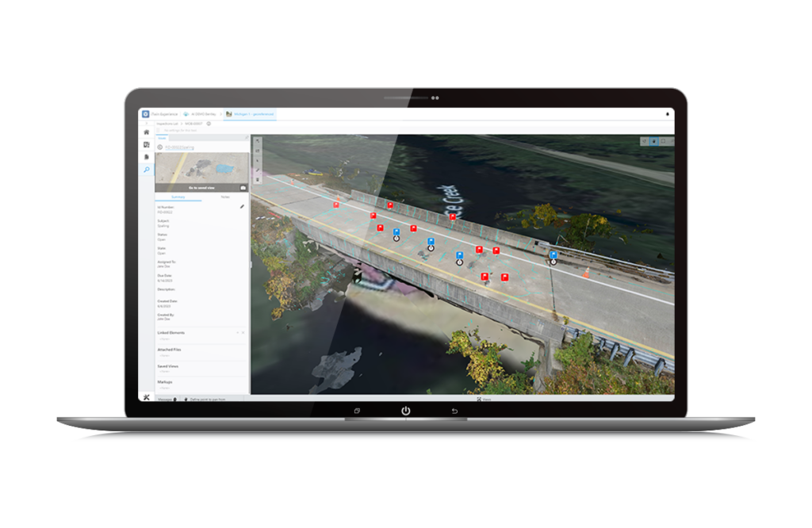Click the Home icon in left sidebar
The height and width of the screenshot is (528, 812).
click(146, 132)
